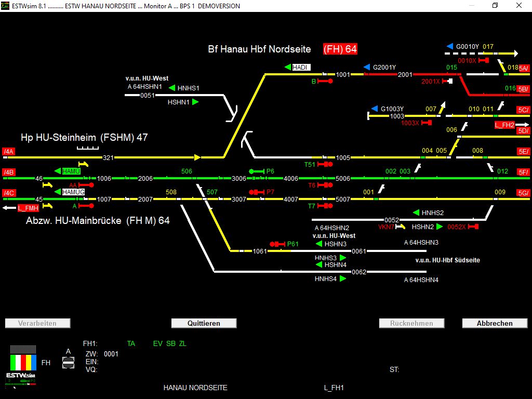This screenshot has width=532, height=399.
Task: Click the G1003Y signal symbol
Action: (x=374, y=109)
